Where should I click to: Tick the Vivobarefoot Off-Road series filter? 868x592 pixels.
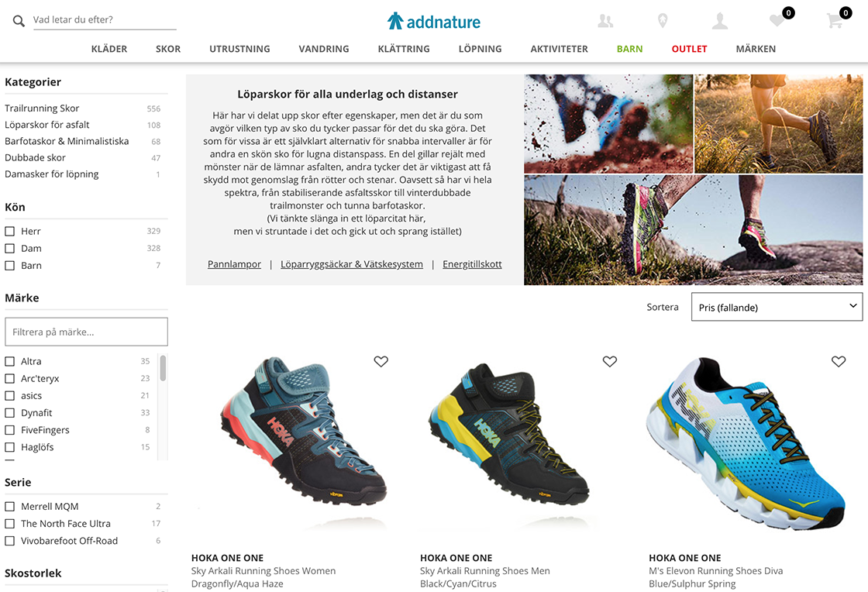coord(9,541)
